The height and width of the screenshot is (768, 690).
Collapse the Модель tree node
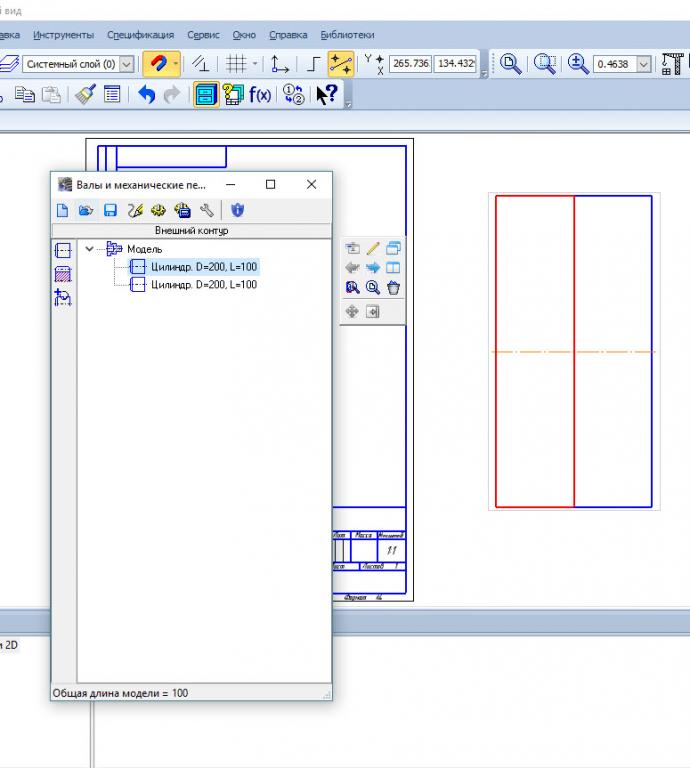coord(91,249)
